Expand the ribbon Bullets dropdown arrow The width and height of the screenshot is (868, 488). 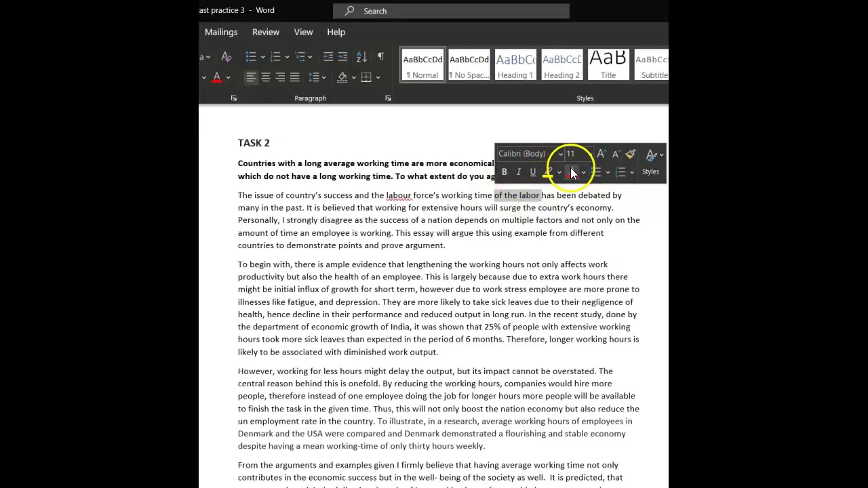pos(262,57)
